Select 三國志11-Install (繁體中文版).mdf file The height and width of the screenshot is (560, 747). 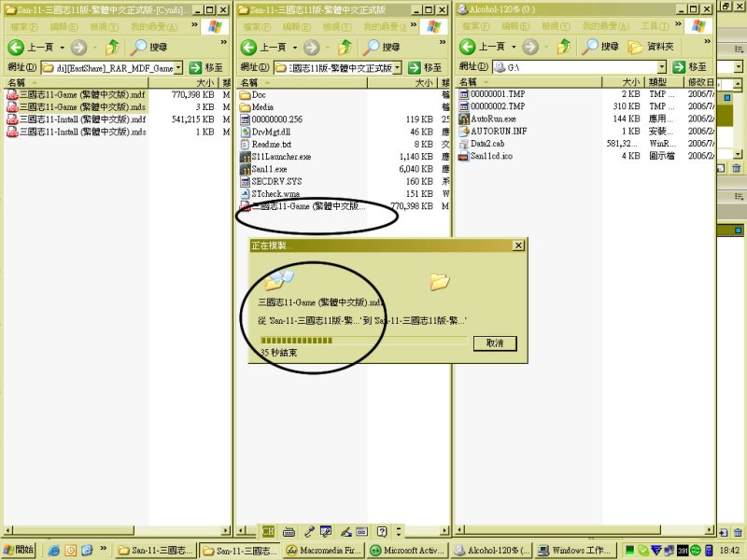pos(77,119)
